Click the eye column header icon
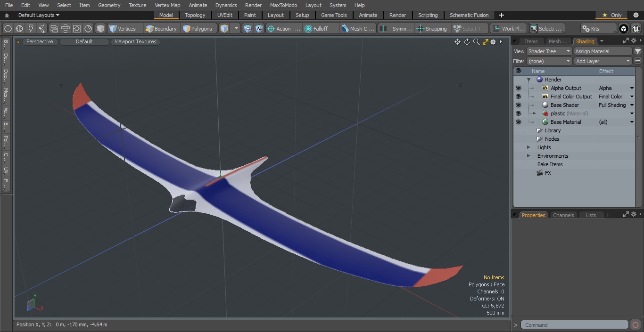 click(519, 71)
